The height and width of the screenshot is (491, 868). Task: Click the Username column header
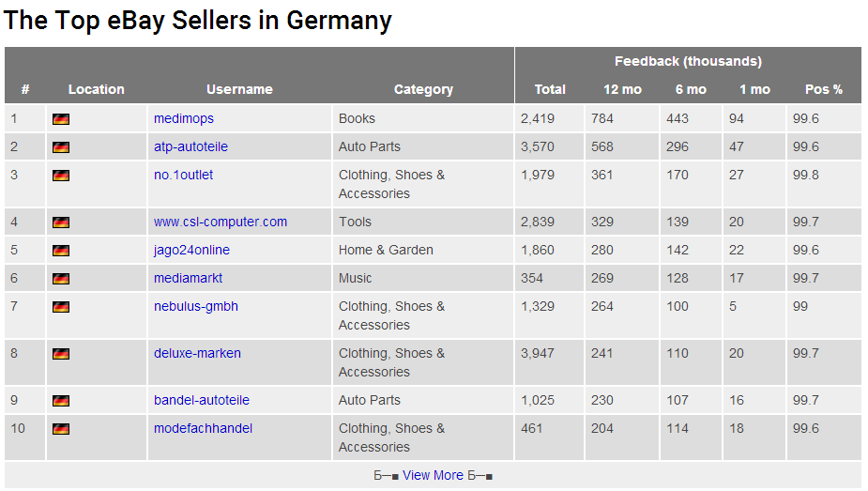(x=239, y=89)
